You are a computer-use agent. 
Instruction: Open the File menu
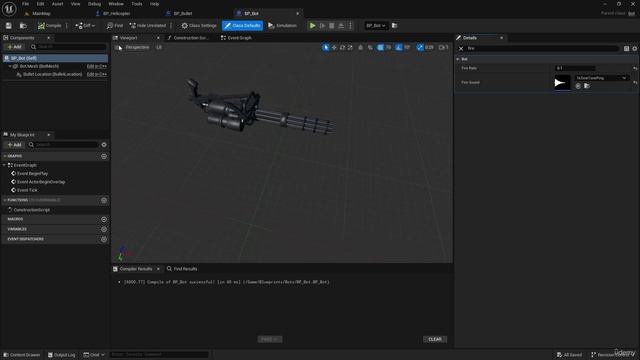(25, 4)
